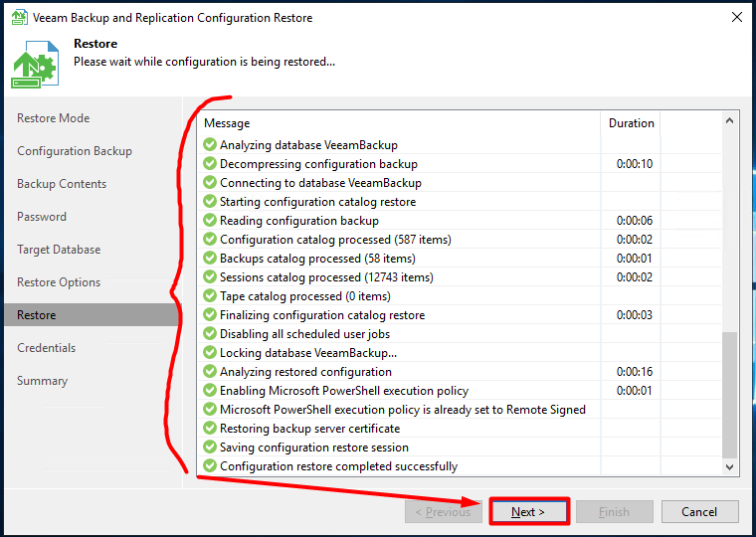Click check icon for Restoring backup server certificate

pyautogui.click(x=210, y=428)
